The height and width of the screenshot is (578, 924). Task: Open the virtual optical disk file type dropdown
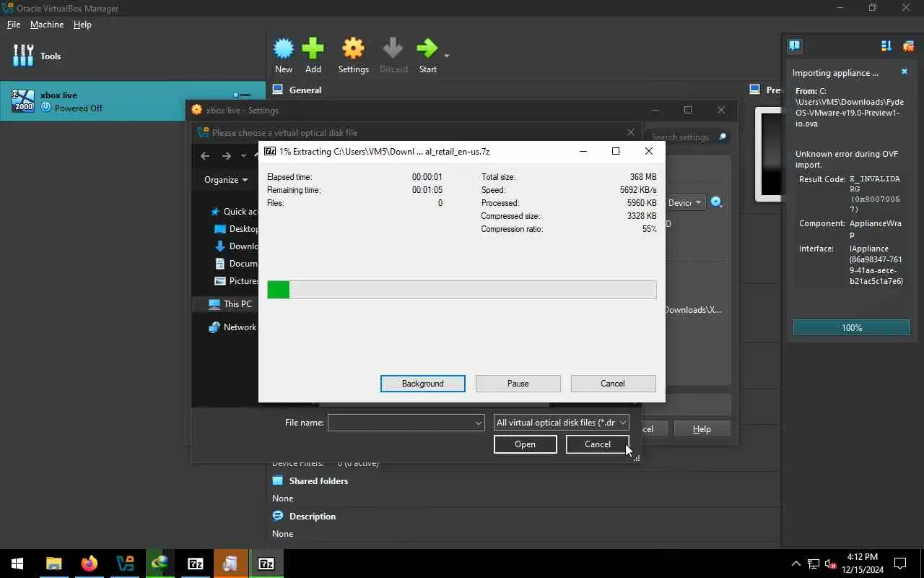point(561,423)
